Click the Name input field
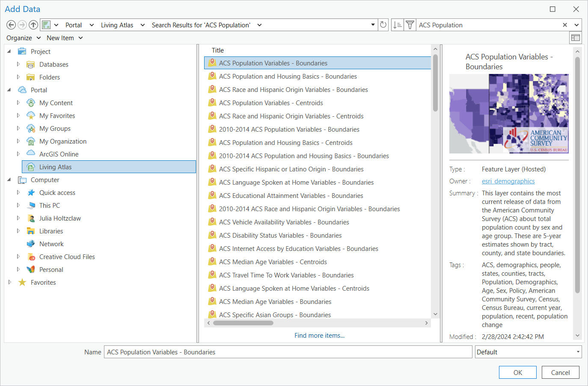The height and width of the screenshot is (386, 588). pyautogui.click(x=288, y=352)
